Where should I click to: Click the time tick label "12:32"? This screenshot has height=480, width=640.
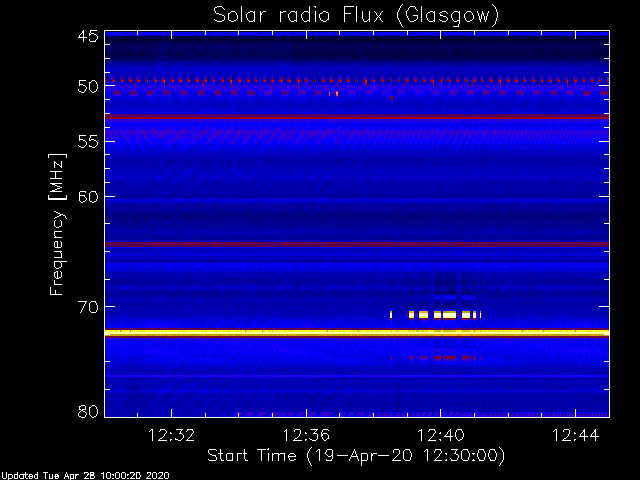click(171, 435)
